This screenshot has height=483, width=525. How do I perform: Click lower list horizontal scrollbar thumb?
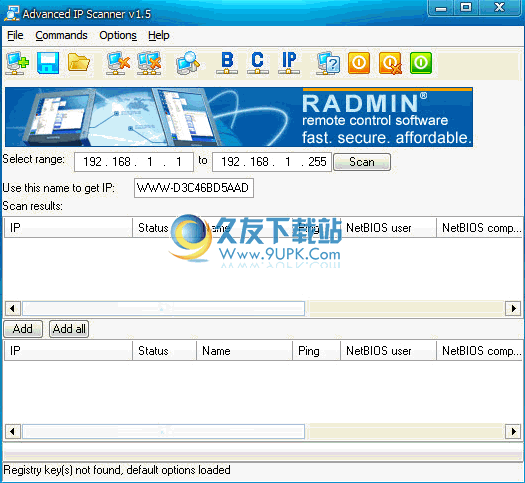click(163, 431)
